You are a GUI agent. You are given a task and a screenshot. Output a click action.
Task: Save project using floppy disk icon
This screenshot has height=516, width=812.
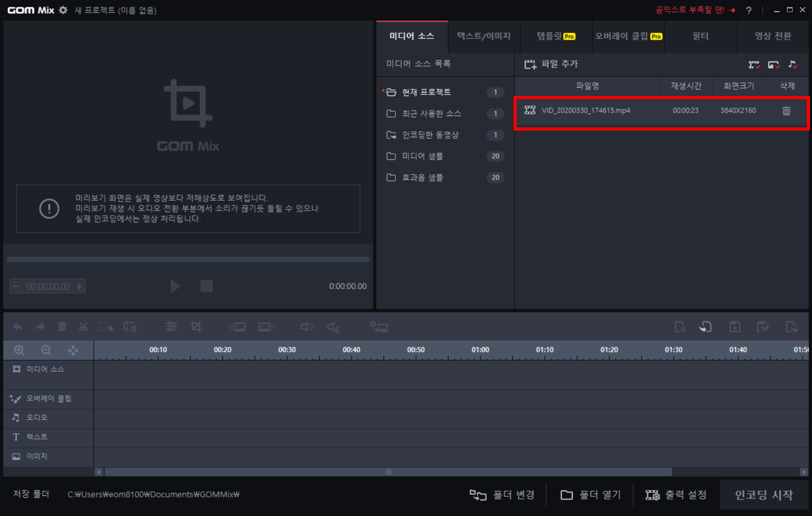click(735, 327)
